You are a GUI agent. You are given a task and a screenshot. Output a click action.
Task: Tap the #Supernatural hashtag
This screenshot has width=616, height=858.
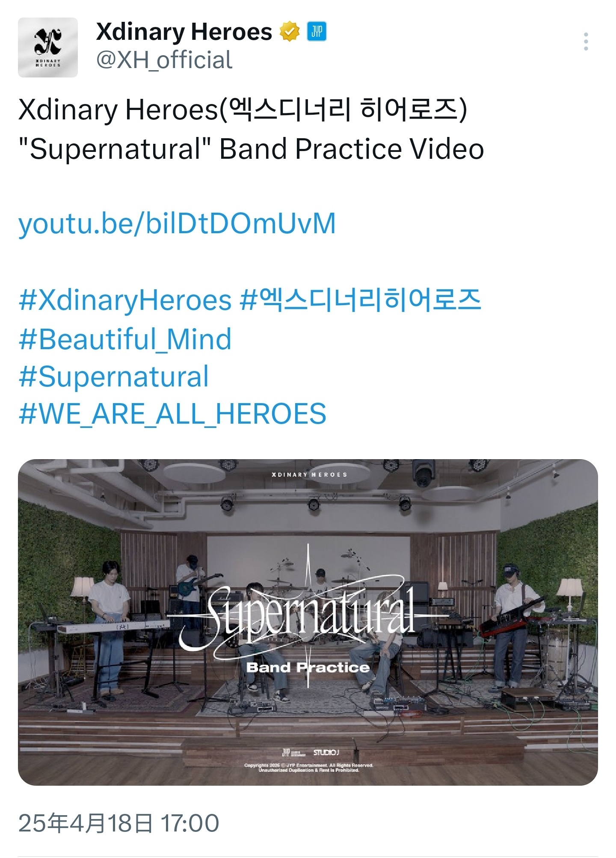[x=114, y=377]
